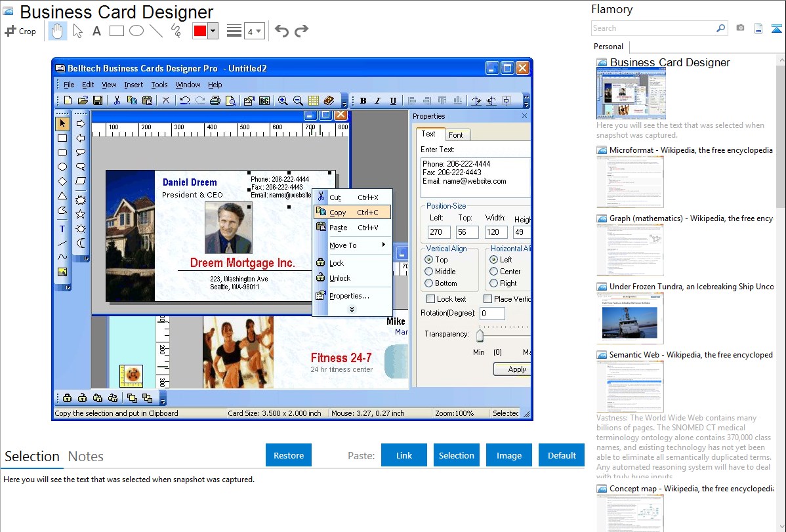Viewport: 786px width, 532px height.
Task: Open the Insert menu in Belltech
Action: pos(133,85)
